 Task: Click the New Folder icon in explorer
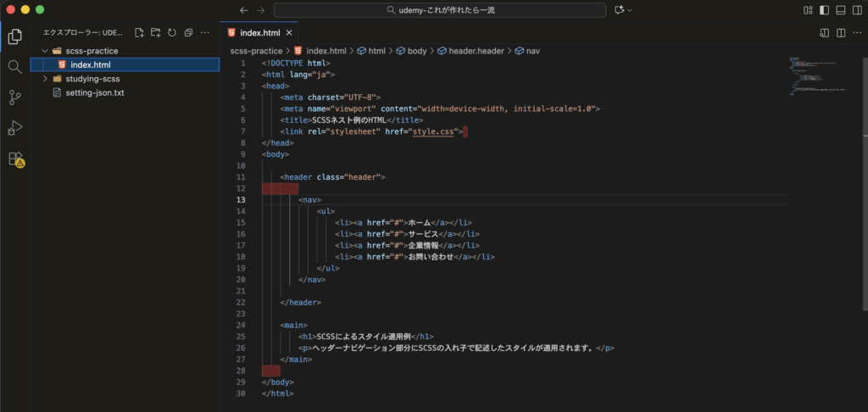(155, 33)
